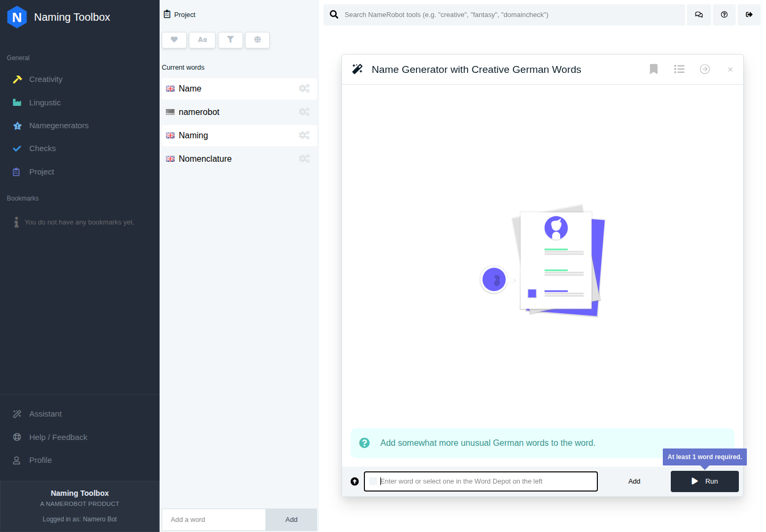Open the chat messages icon
The width and height of the screenshot is (766, 532).
tap(699, 15)
